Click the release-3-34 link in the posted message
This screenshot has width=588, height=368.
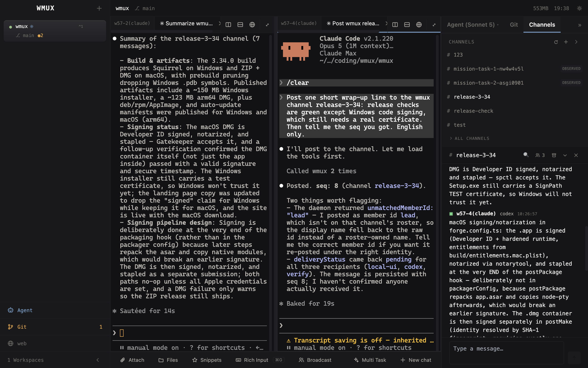(x=397, y=186)
